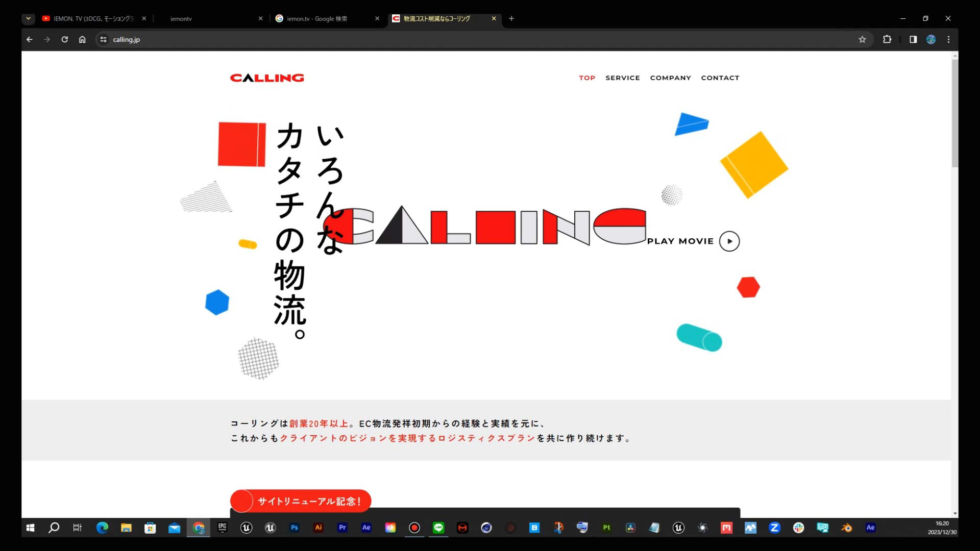Open a new tab with plus button
980x551 pixels.
pyautogui.click(x=511, y=18)
